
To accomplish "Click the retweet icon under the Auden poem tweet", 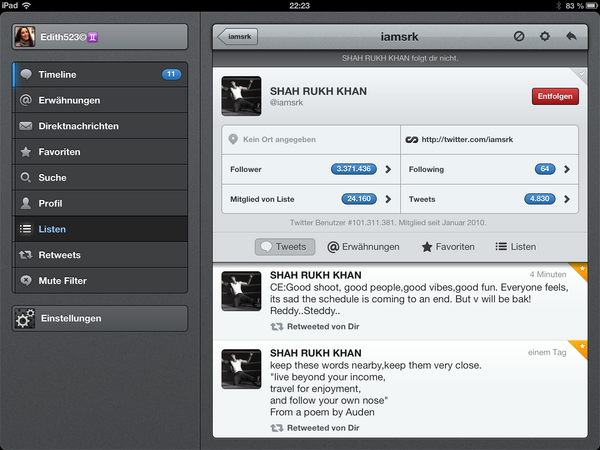I will (277, 428).
